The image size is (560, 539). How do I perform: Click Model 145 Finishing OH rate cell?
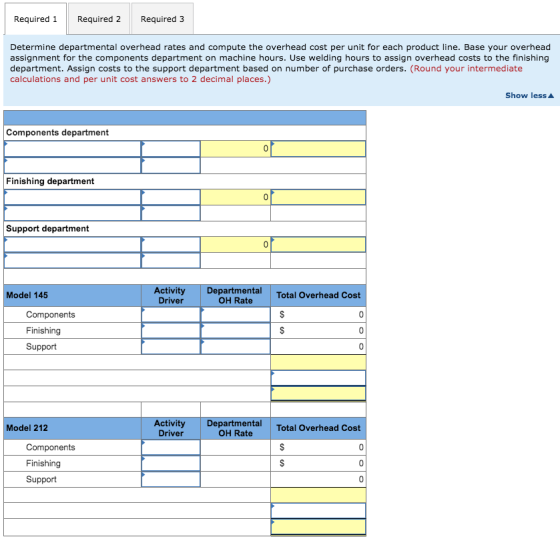(235, 330)
